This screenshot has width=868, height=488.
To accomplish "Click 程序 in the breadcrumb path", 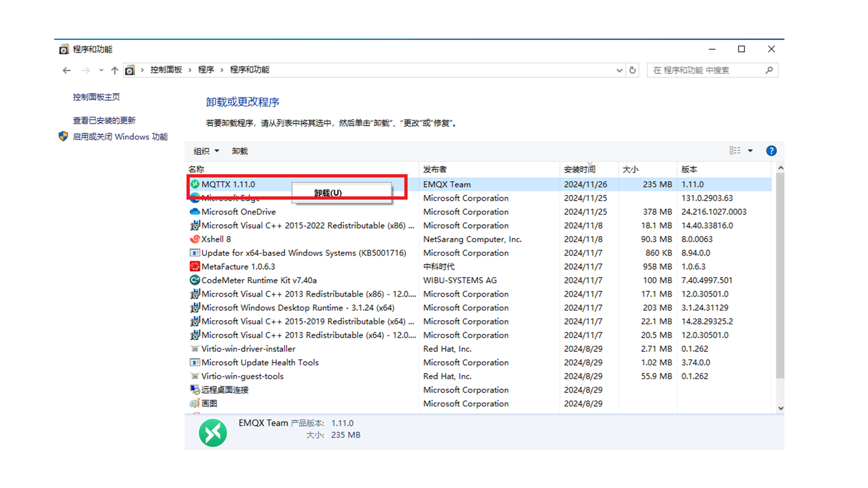I will pos(206,70).
